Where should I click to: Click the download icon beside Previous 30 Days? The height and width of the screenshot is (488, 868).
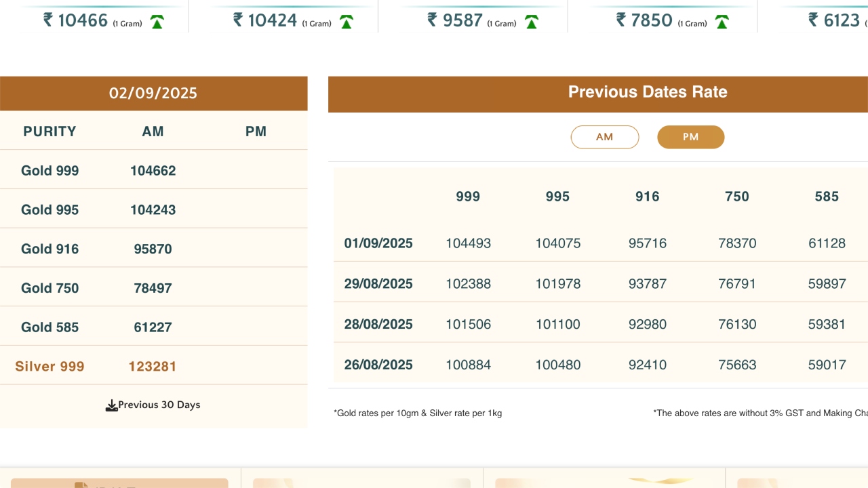point(111,405)
